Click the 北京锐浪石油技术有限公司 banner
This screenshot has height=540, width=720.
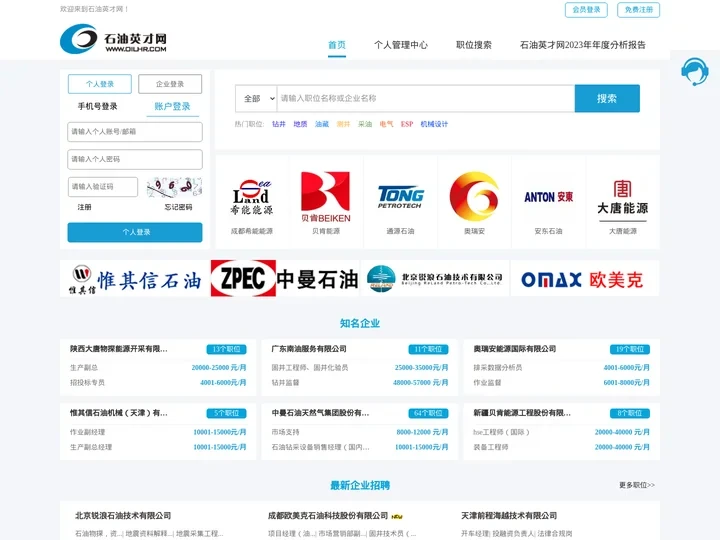[435, 278]
